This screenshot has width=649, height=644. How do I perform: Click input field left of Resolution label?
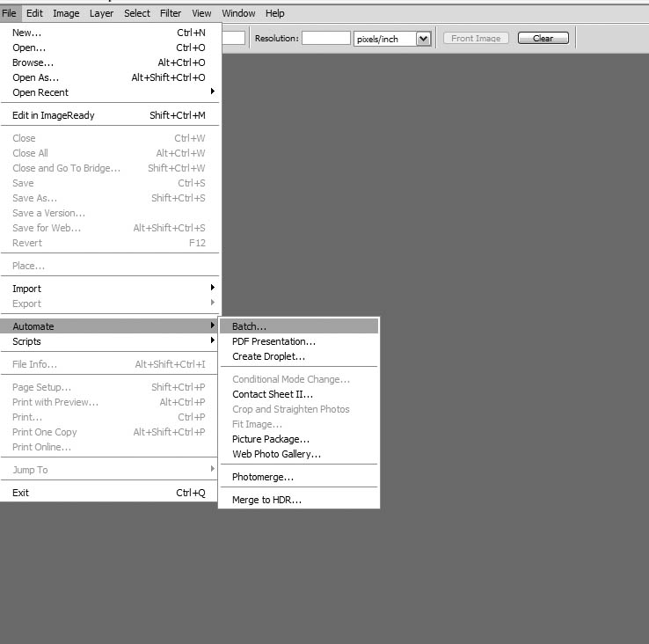[233, 38]
